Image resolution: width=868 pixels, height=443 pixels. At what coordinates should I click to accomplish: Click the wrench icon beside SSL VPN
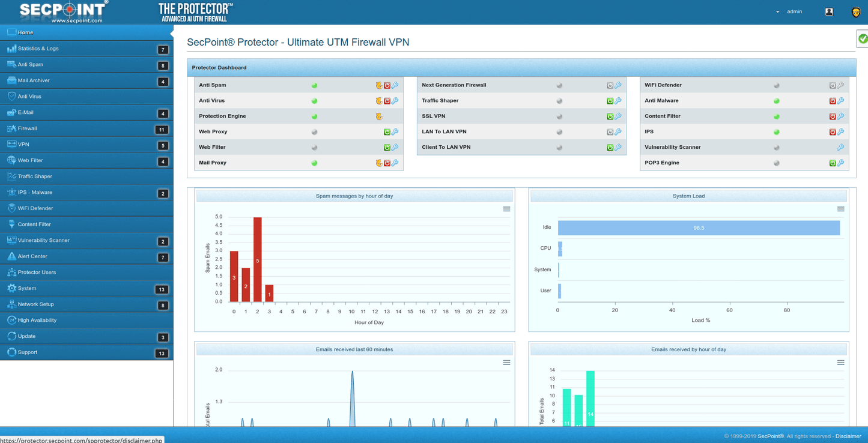tap(618, 116)
